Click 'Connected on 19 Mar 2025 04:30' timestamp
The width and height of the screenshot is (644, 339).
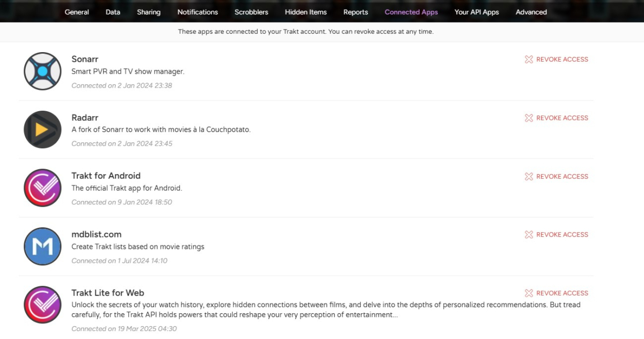[124, 329]
